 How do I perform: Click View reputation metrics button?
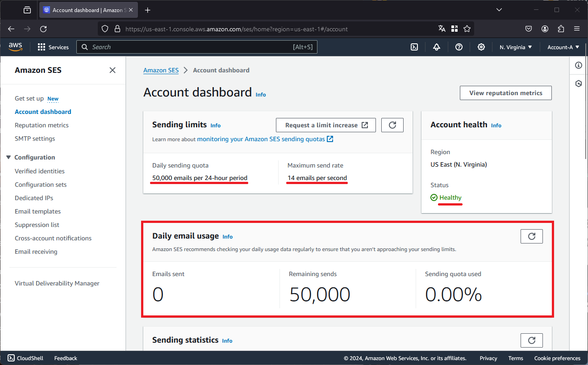[x=506, y=93]
